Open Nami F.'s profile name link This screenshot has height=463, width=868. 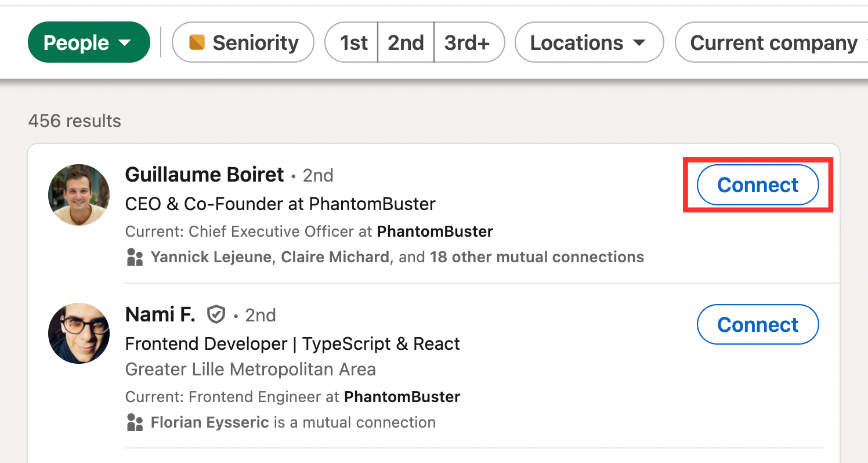point(160,314)
